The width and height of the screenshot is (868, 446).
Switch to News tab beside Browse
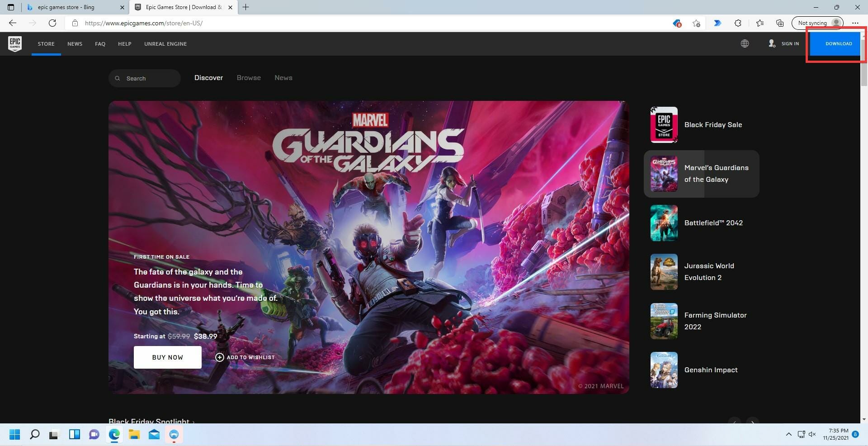coord(283,78)
